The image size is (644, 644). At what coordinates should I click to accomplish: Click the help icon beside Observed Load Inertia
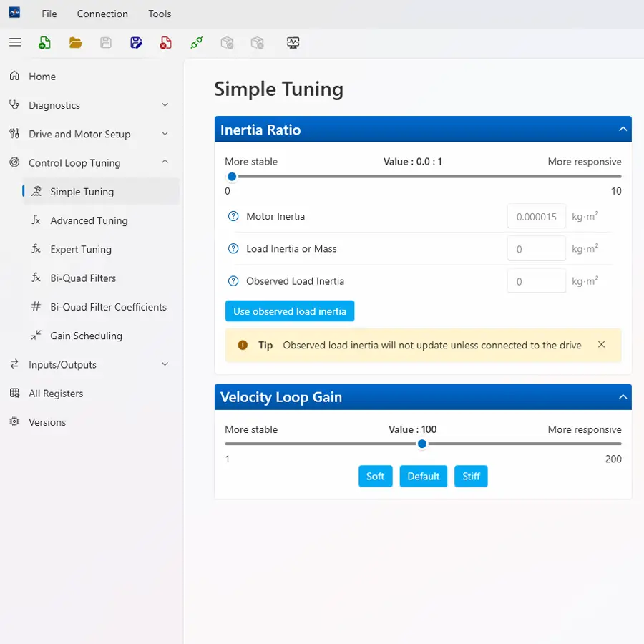[233, 281]
